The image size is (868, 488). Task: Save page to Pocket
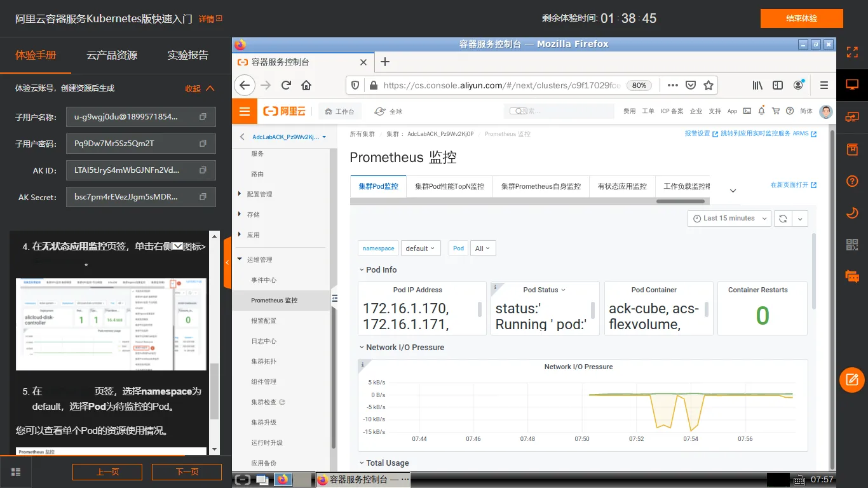pyautogui.click(x=691, y=85)
